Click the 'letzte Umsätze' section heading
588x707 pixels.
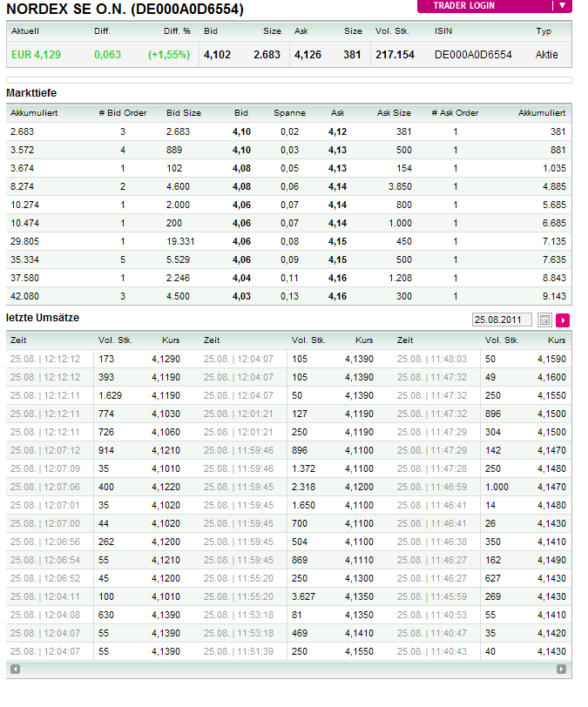pos(43,318)
